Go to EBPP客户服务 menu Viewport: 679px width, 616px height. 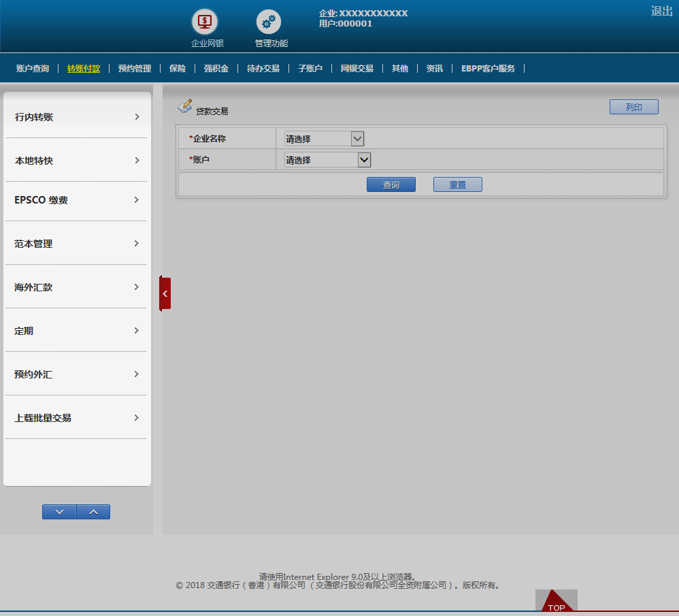pyautogui.click(x=488, y=69)
